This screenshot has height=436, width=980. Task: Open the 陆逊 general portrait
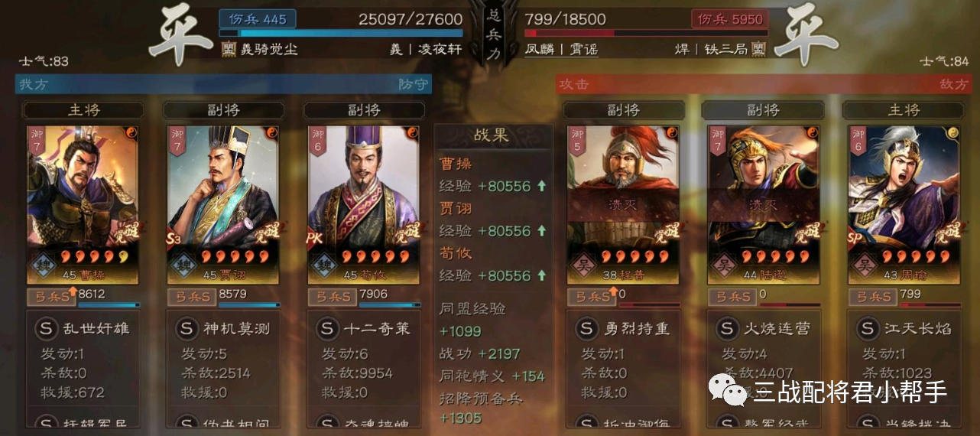[764, 205]
